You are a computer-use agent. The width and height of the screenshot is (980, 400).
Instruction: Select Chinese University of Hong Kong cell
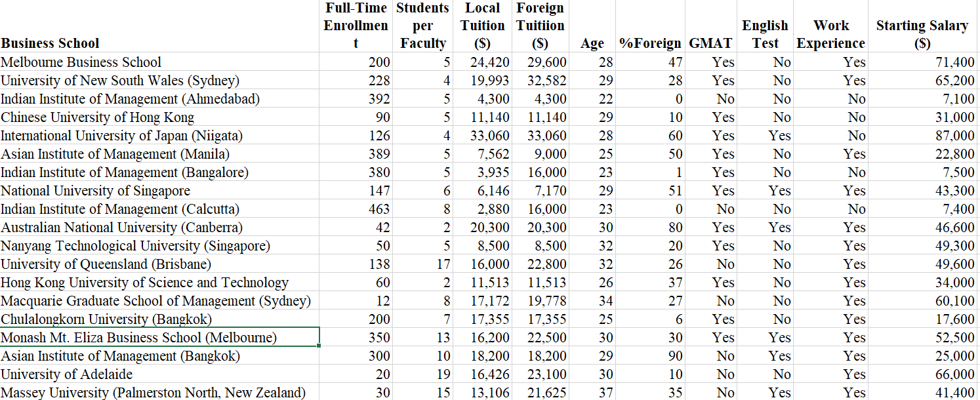pos(160,117)
